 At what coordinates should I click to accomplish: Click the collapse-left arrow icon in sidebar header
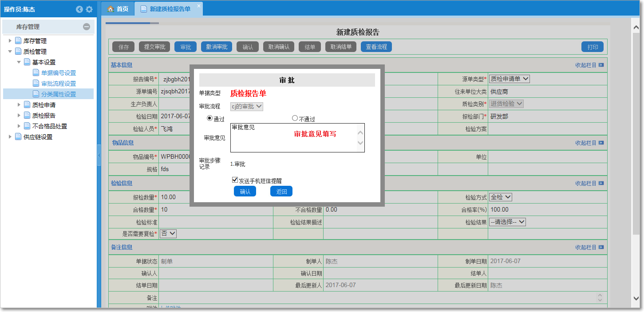tap(79, 9)
